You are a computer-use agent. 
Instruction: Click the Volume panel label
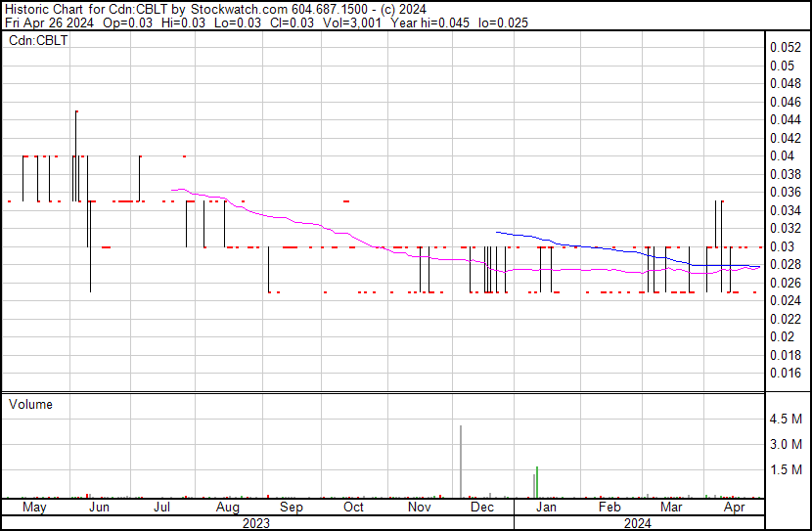click(x=31, y=404)
